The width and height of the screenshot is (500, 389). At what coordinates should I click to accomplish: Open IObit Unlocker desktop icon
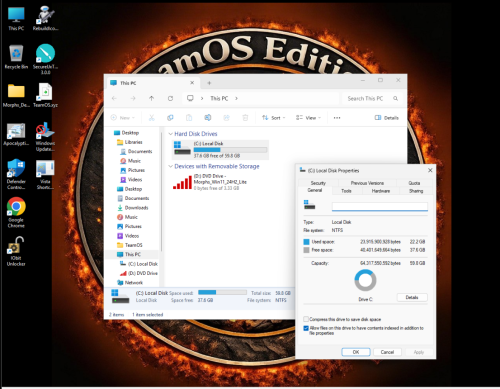16,251
